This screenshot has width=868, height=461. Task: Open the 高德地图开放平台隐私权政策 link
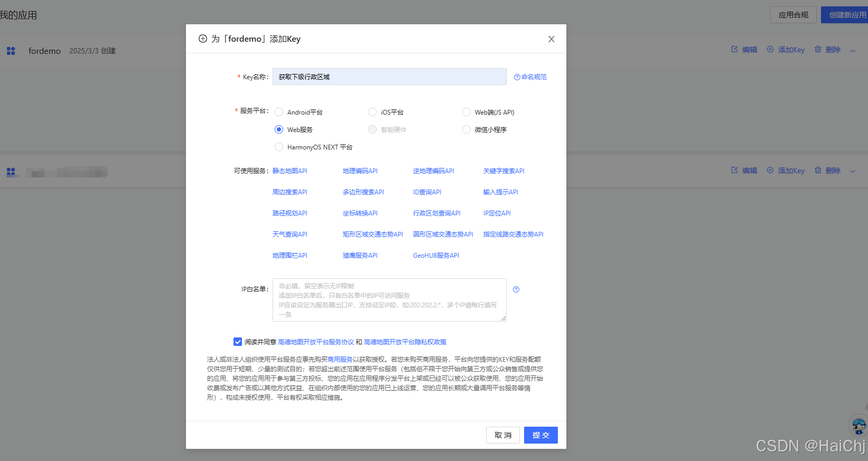(405, 342)
